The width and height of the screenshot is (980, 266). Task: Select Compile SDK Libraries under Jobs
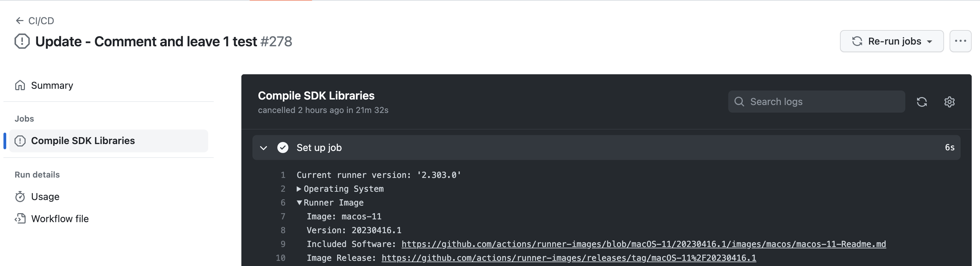(83, 141)
